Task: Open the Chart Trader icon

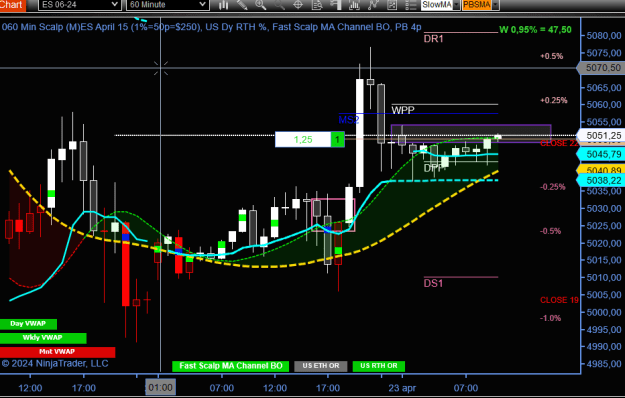Action: click(336, 5)
